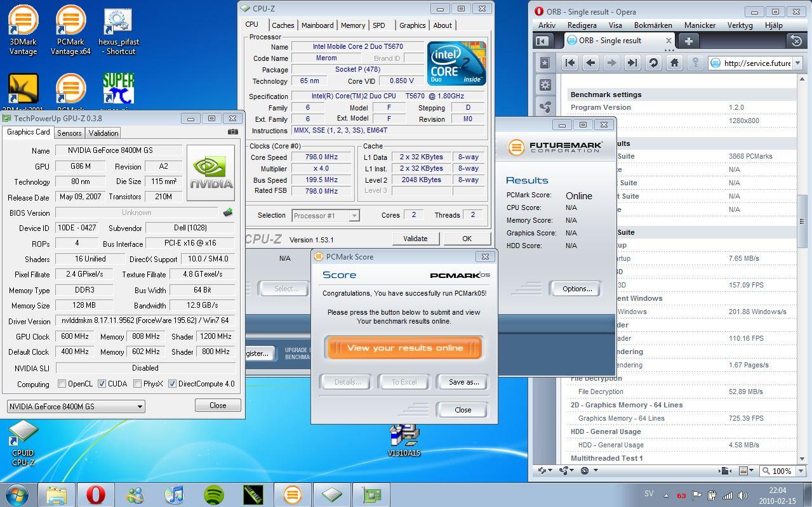Open a new tab in Opera

pyautogui.click(x=689, y=41)
